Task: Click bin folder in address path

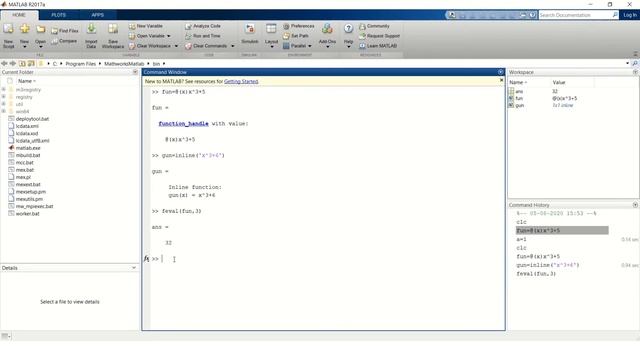Action: pos(156,64)
